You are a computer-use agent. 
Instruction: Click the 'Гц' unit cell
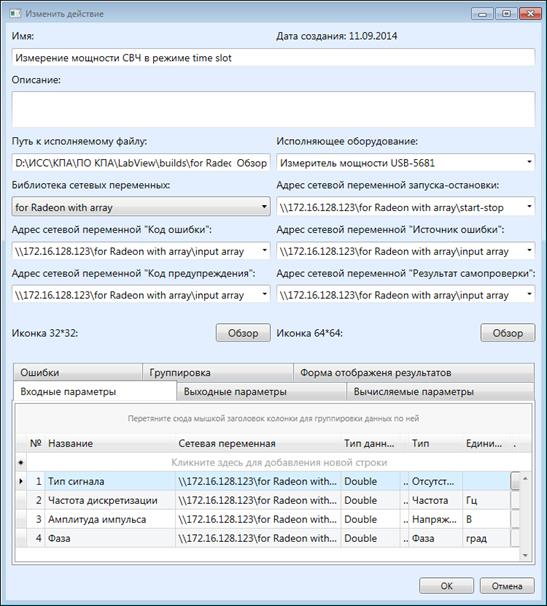tap(486, 500)
